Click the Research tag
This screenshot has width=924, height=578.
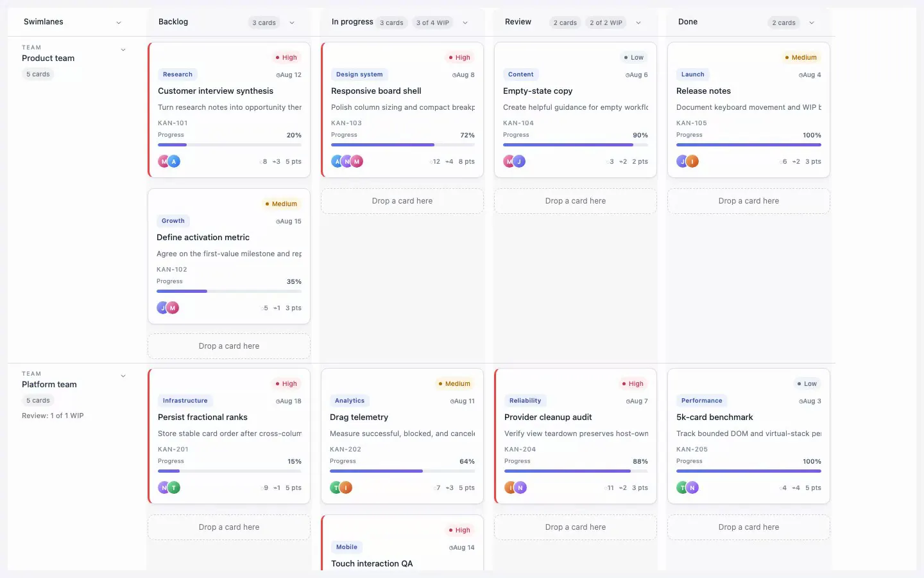click(x=178, y=74)
